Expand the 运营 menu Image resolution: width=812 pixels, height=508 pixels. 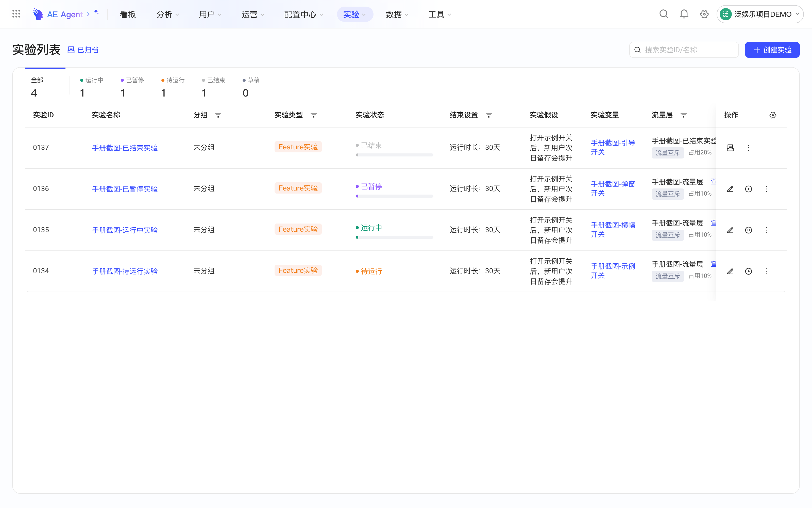coord(253,14)
